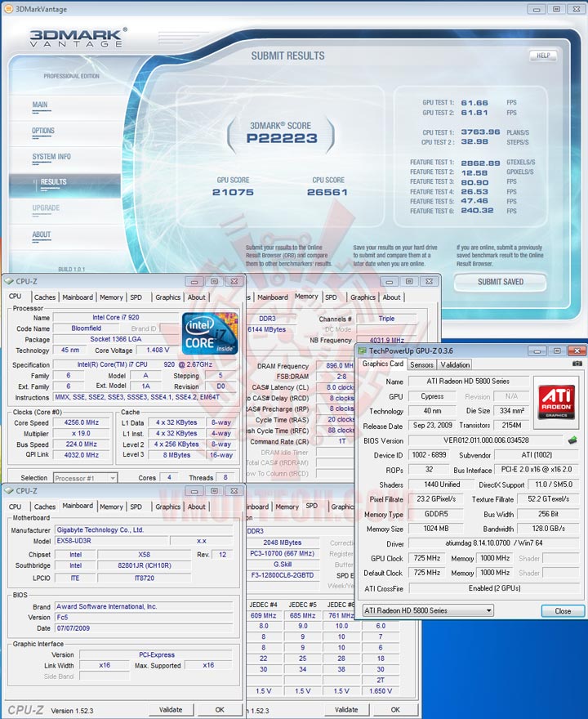Maximize the 3DMarkVantage window
Image resolution: width=588 pixels, height=719 pixels.
click(556, 9)
